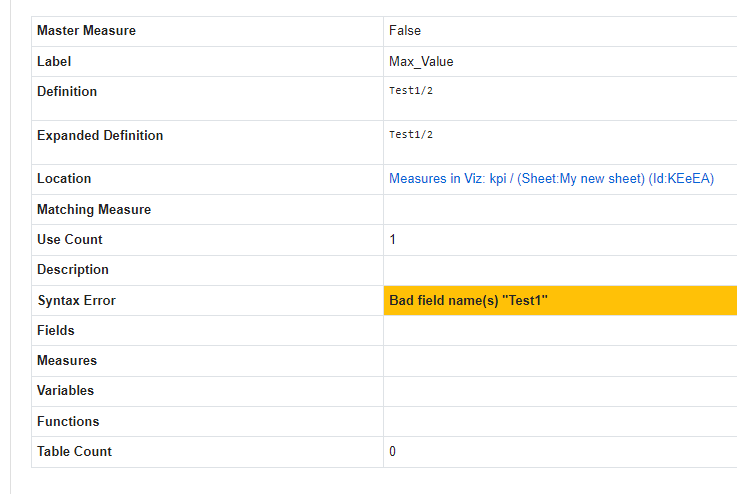Select the Master Measure row label
The image size is (737, 494).
tap(86, 31)
